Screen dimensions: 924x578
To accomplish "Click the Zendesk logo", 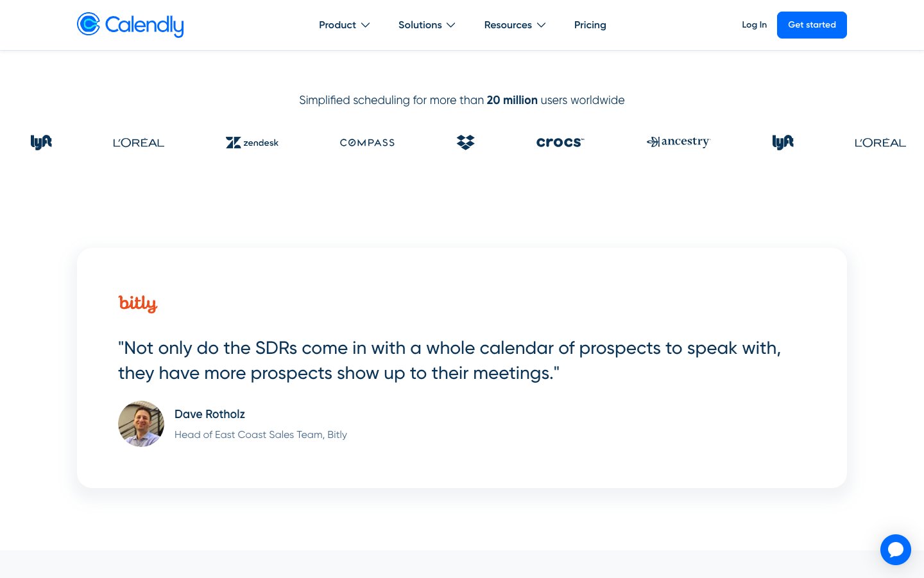I will (x=252, y=143).
